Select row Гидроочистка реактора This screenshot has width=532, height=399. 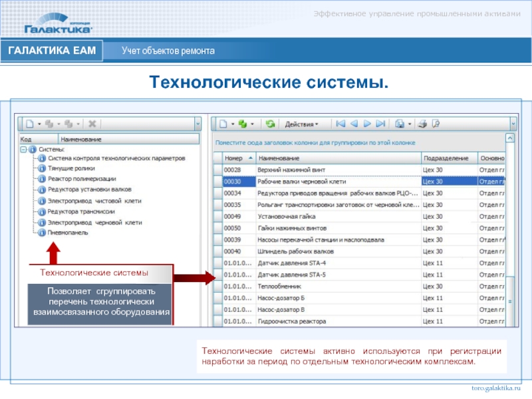coord(359,321)
